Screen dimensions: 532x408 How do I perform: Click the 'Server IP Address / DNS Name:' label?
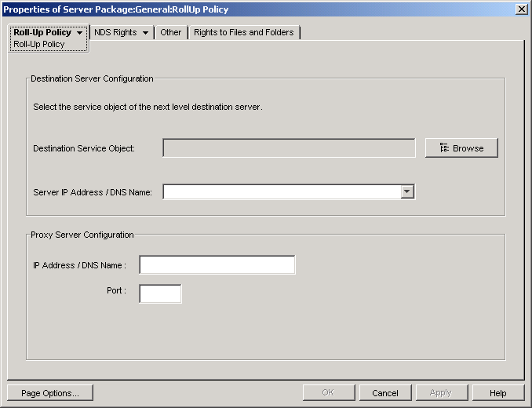click(x=93, y=192)
